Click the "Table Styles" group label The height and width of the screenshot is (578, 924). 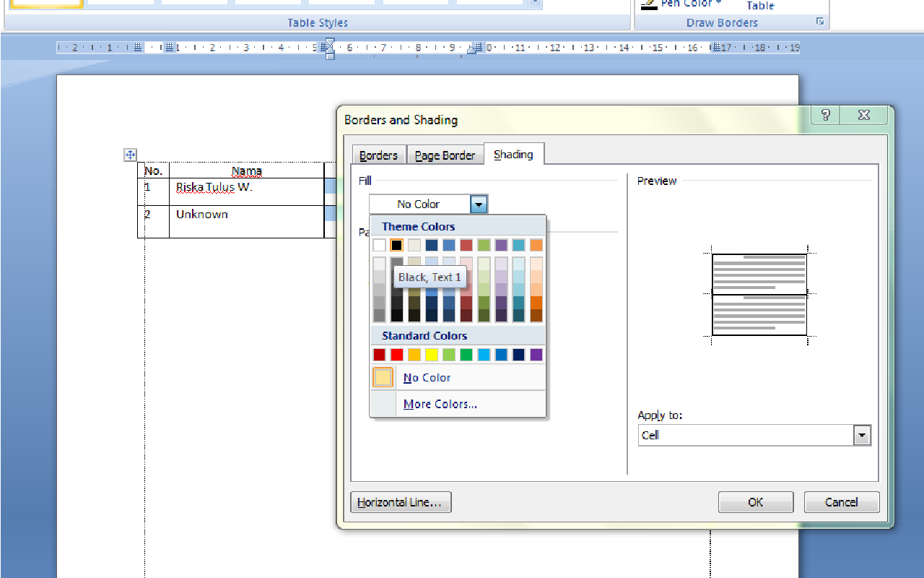(318, 23)
